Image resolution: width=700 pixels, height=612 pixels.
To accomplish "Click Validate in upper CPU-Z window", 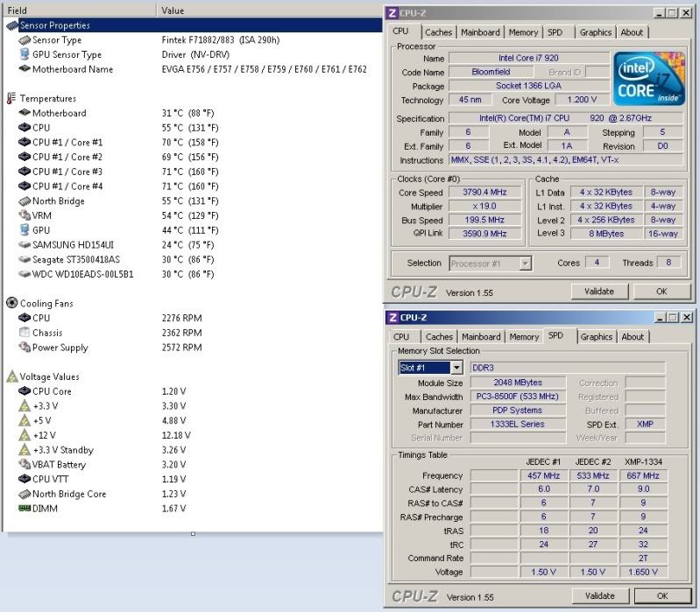I will coord(599,292).
